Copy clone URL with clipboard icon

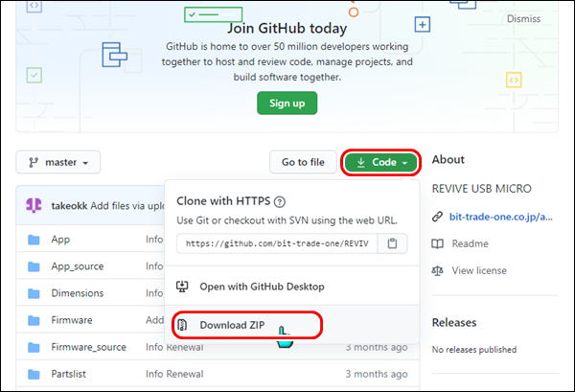coord(392,243)
